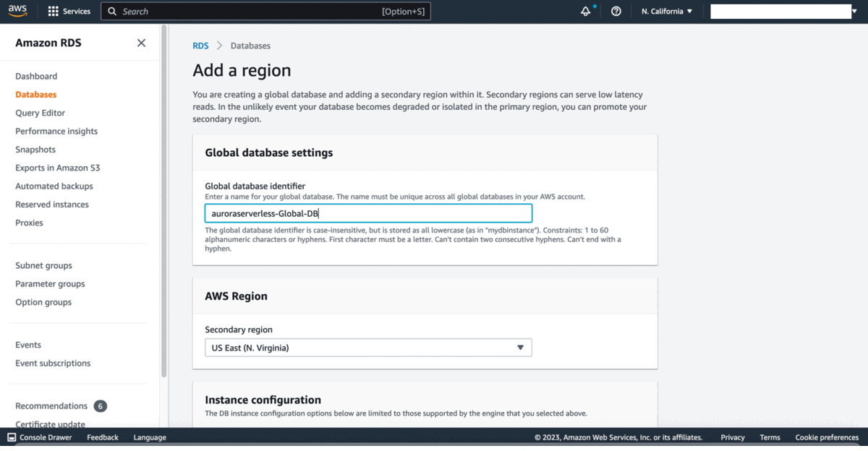Image resolution: width=868 pixels, height=451 pixels.
Task: Open Recommendations in the sidebar
Action: 51,406
